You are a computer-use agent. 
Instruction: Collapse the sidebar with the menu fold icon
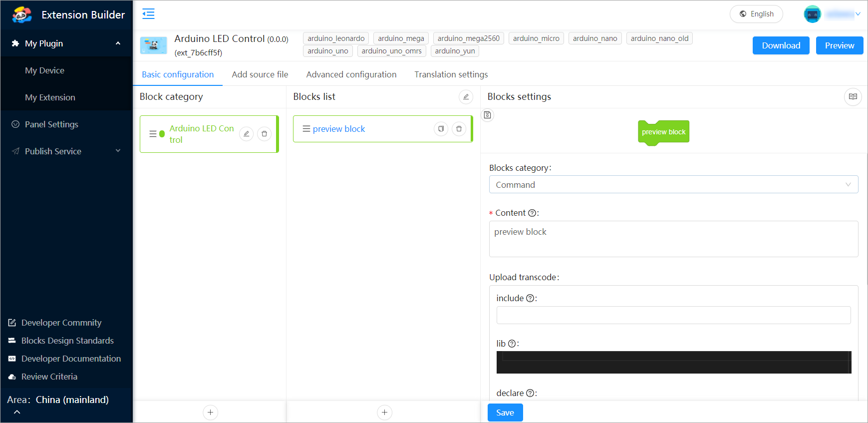point(148,14)
